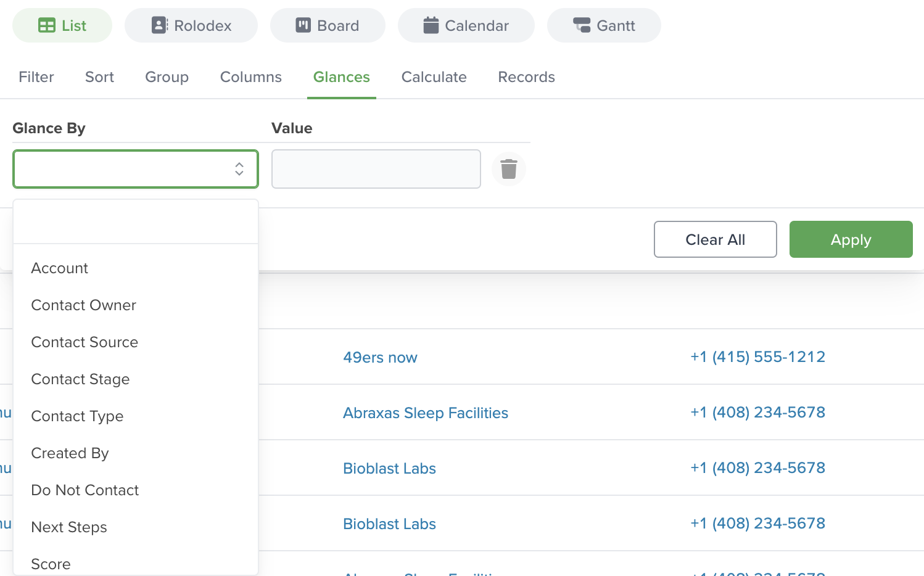Open the Sort tab

99,77
